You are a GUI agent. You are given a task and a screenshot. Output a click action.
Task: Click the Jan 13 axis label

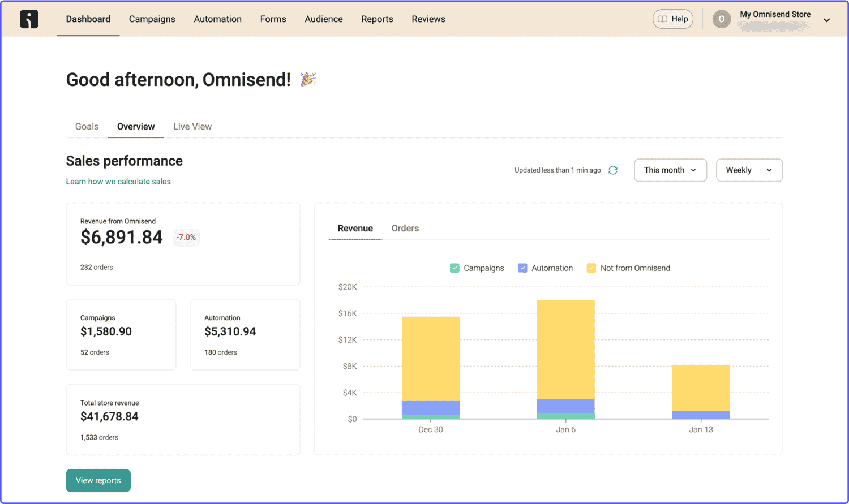[x=701, y=430]
